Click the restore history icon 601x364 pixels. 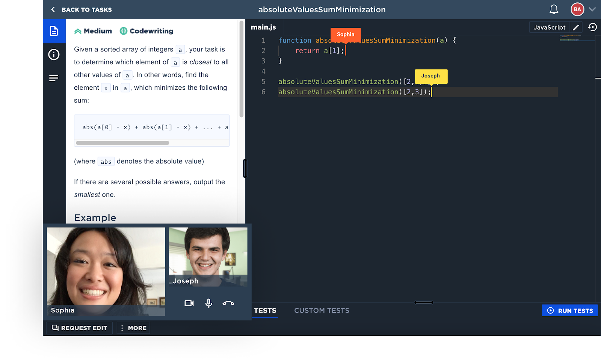click(592, 27)
